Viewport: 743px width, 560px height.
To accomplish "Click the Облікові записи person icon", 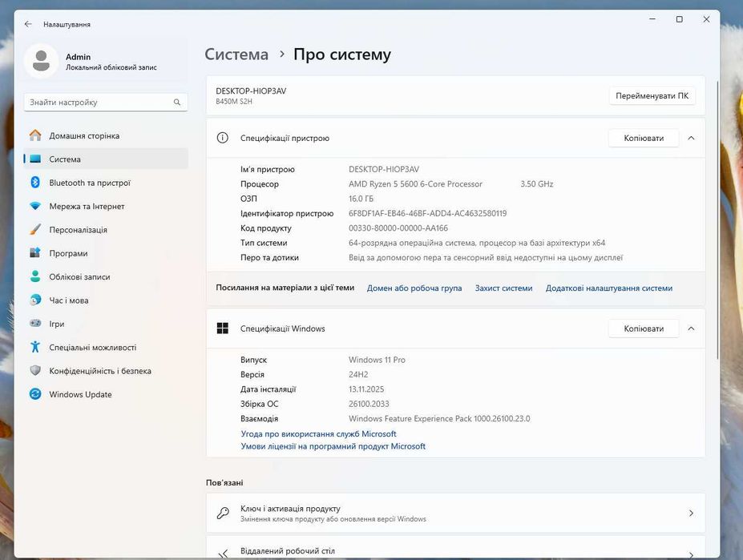I will tap(35, 276).
